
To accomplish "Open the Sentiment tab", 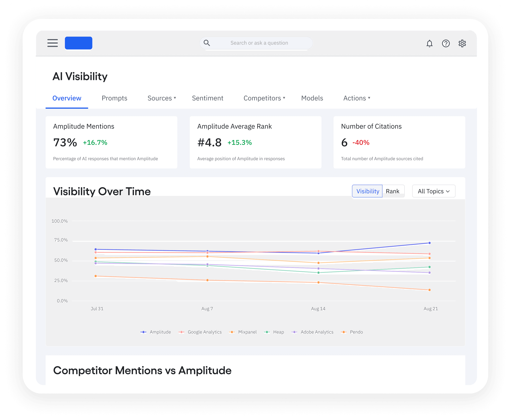I will 208,98.
